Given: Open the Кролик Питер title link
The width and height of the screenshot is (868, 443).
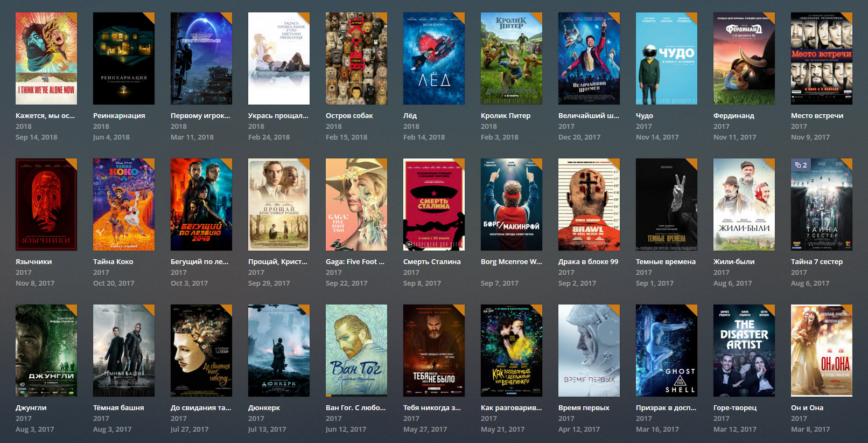Looking at the screenshot, I should pyautogui.click(x=505, y=115).
